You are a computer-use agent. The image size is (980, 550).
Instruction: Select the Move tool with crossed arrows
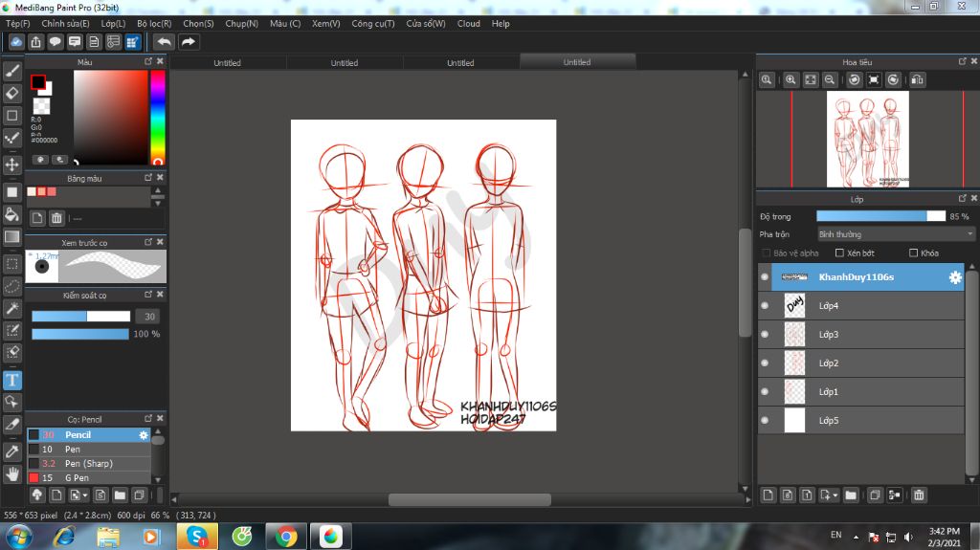(x=11, y=165)
